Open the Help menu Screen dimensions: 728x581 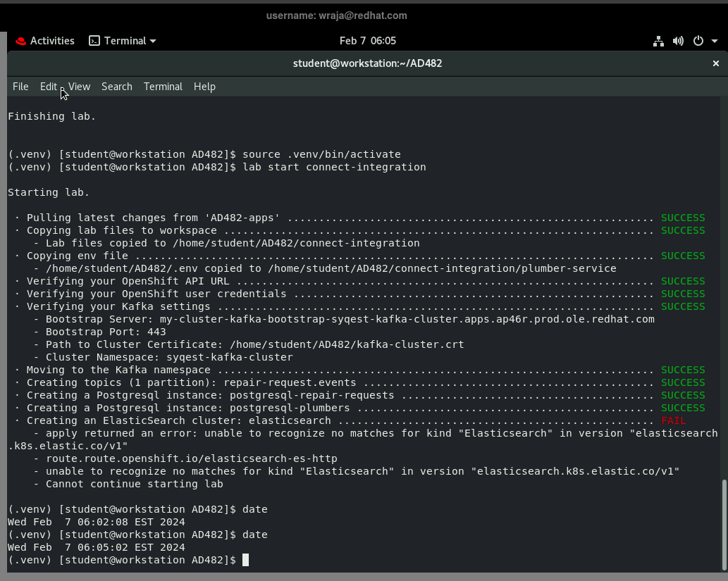(x=204, y=87)
